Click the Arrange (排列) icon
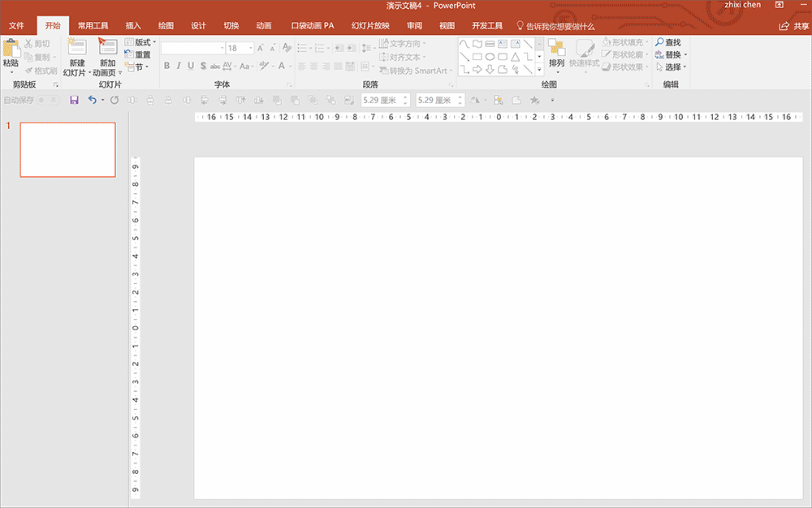Viewport: 812px width, 508px height. tap(556, 49)
